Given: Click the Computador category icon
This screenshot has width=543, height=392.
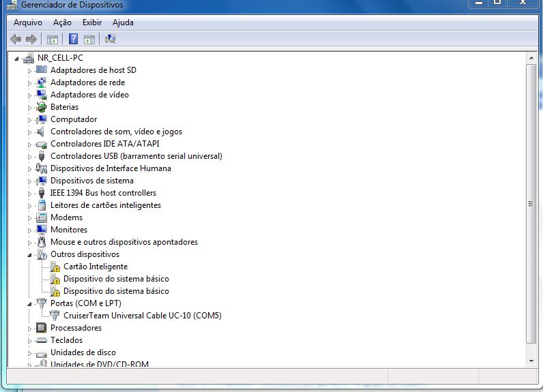Looking at the screenshot, I should point(41,119).
